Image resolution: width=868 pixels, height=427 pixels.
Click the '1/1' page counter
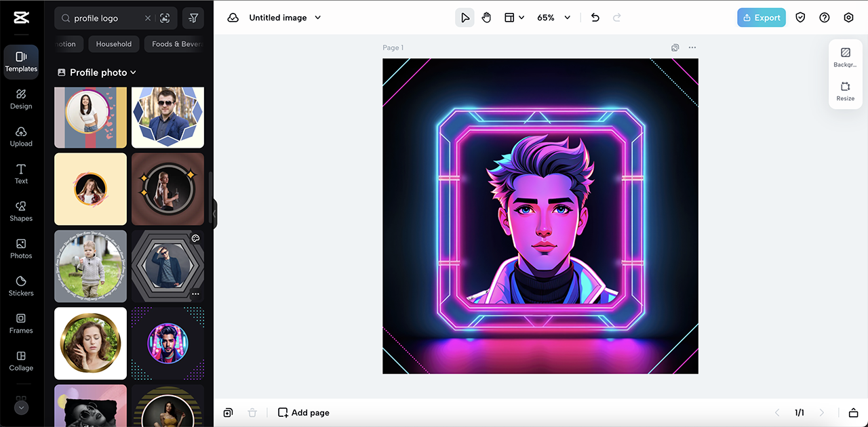pos(800,413)
